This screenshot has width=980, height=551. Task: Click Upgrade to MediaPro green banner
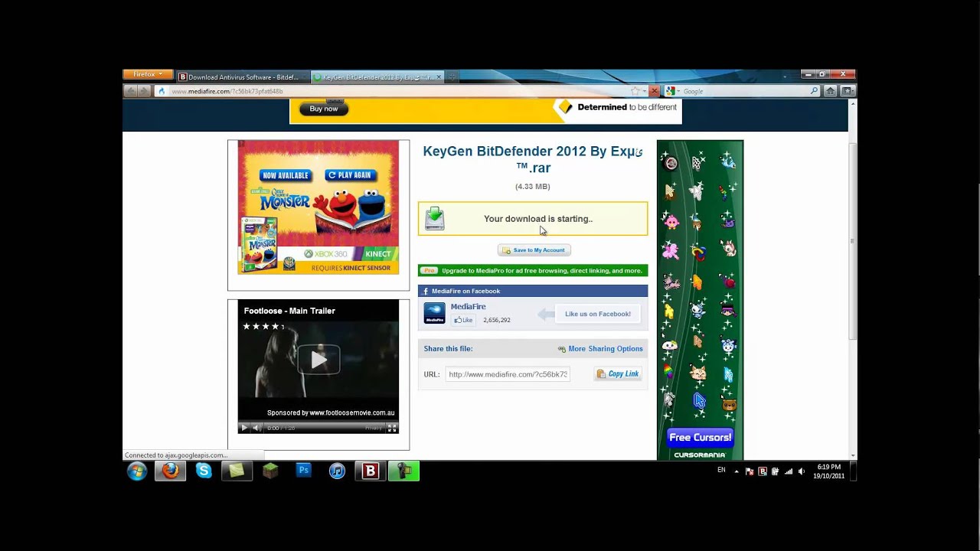pos(533,270)
